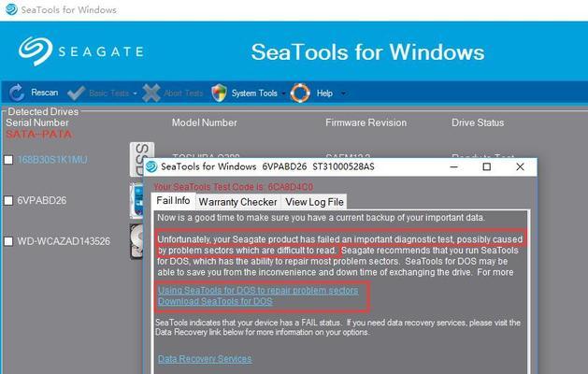Close the SeaTools fail dialog
This screenshot has height=374, width=588.
pyautogui.click(x=520, y=166)
